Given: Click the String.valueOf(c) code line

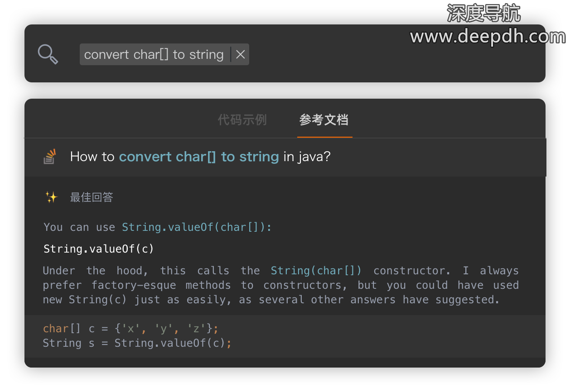Looking at the screenshot, I should point(99,249).
